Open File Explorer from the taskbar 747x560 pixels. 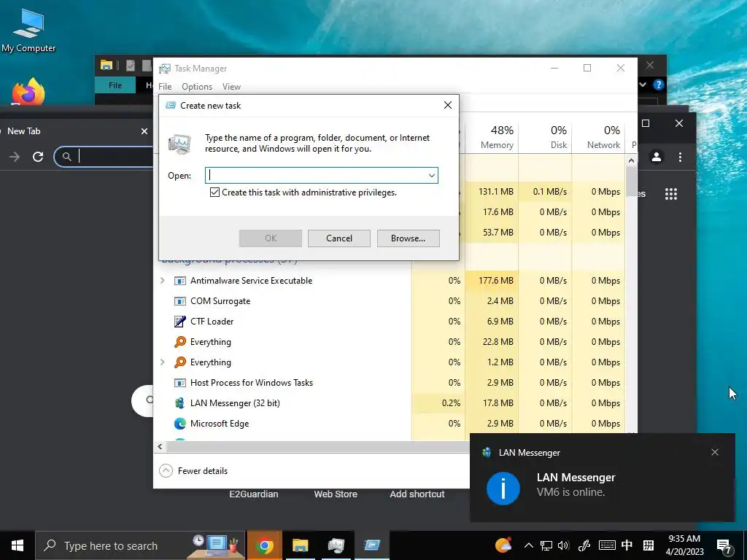coord(300,545)
